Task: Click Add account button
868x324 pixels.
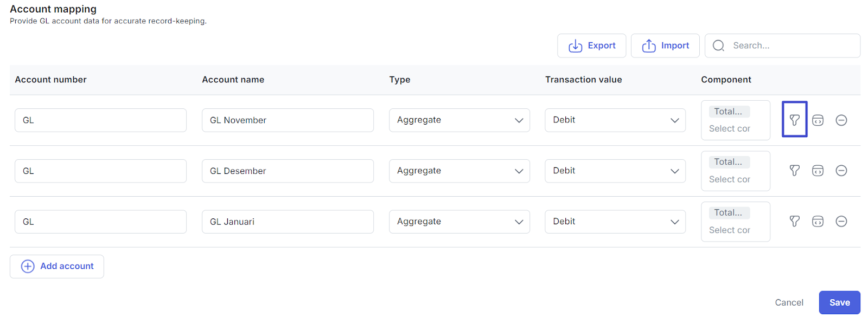Action: tap(57, 266)
